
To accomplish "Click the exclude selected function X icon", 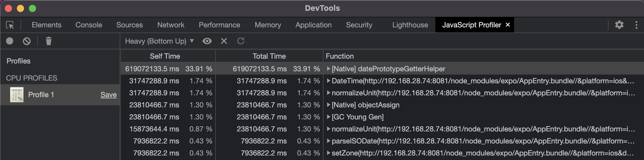I will point(224,41).
